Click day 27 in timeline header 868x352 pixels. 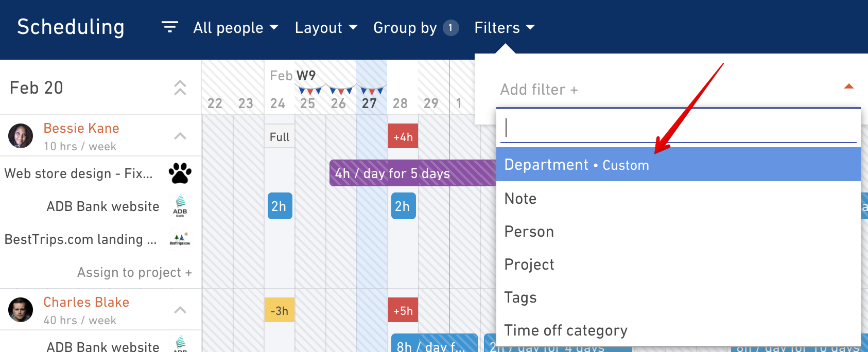369,103
